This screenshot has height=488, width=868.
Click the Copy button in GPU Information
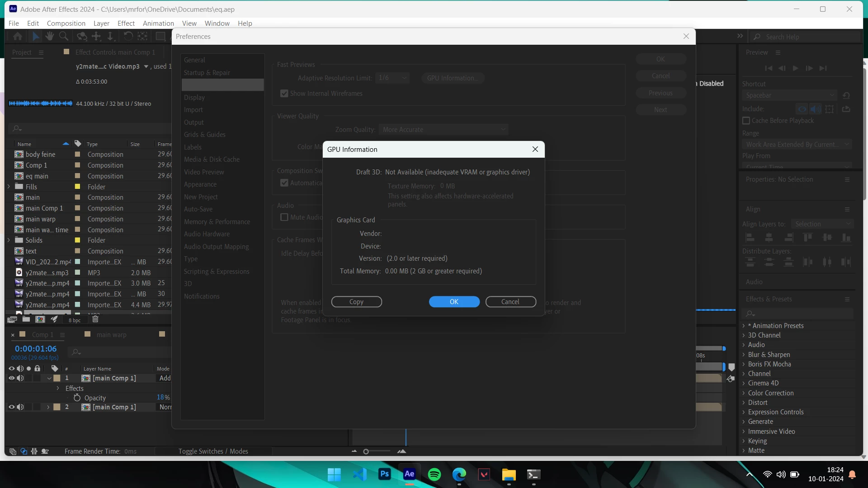click(x=356, y=302)
